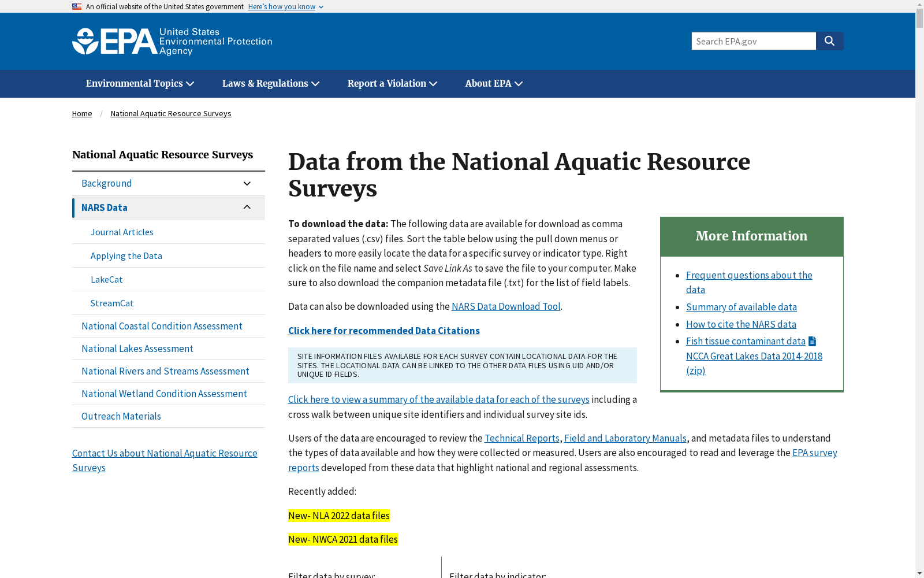Open Fish tissue contaminant data link
Screen dimensions: 924x578
coord(746,342)
